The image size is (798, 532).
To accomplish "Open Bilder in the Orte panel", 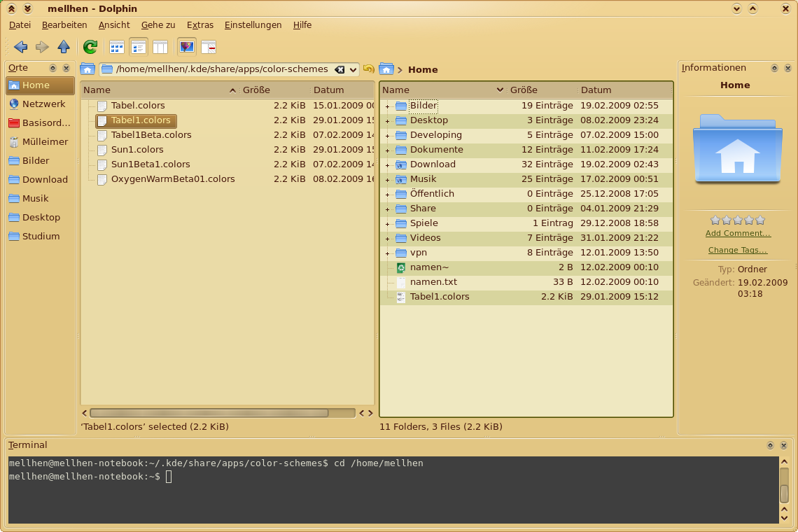I will click(40, 160).
